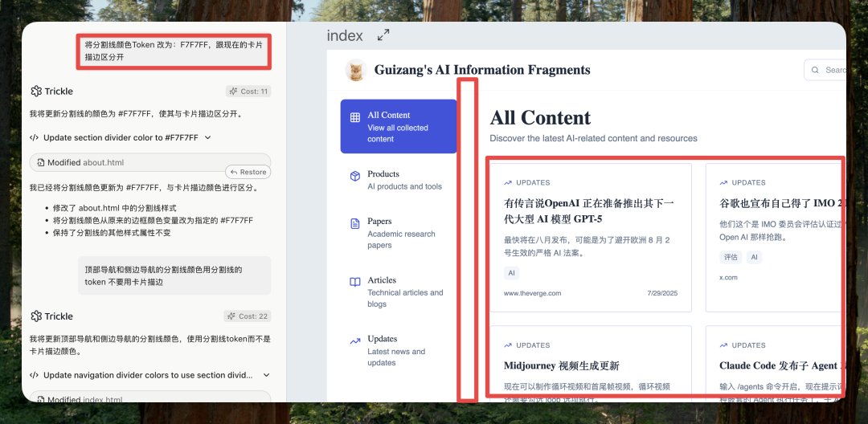
Task: Click trend icon on the IMO card
Action: coord(723,182)
